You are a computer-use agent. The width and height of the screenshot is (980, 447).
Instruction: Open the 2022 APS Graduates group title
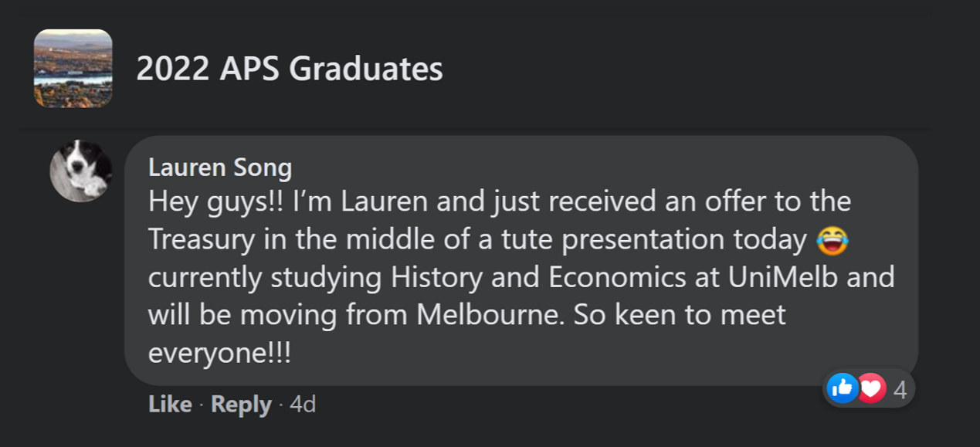(x=290, y=69)
